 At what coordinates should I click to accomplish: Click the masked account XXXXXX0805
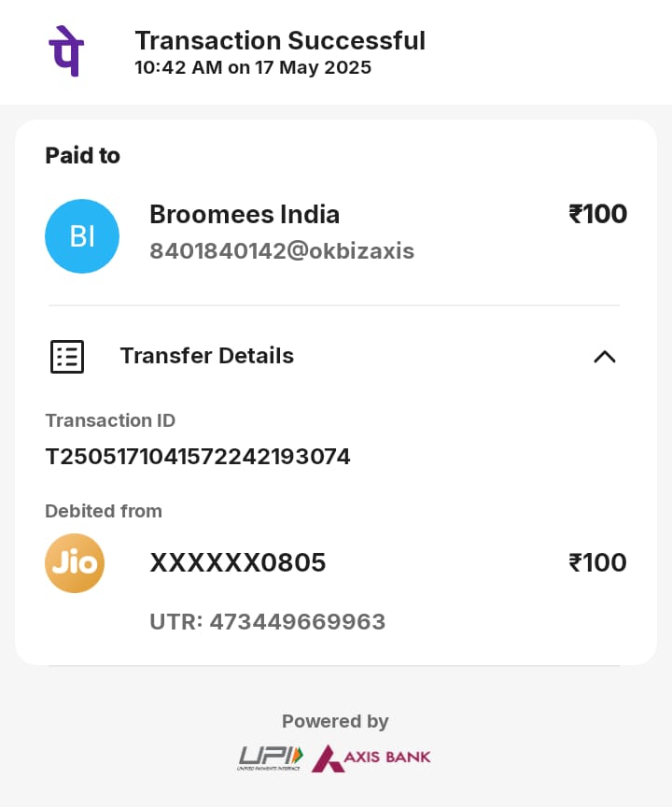(x=238, y=562)
